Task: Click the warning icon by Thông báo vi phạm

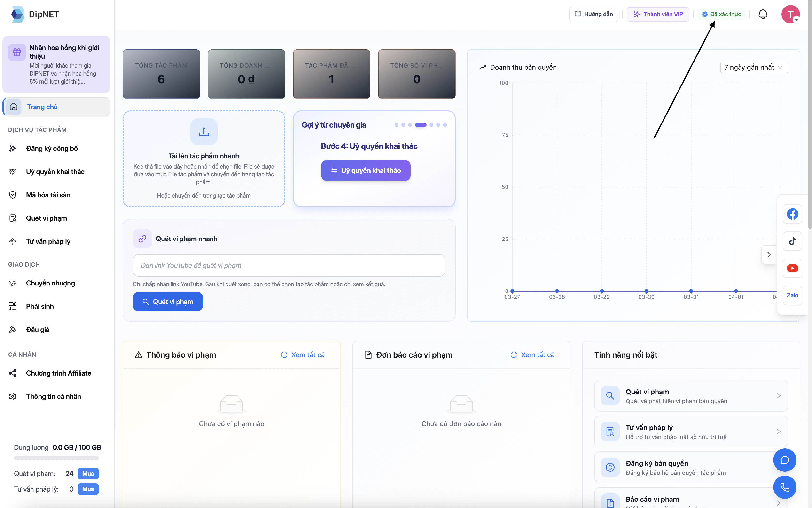Action: [139, 355]
